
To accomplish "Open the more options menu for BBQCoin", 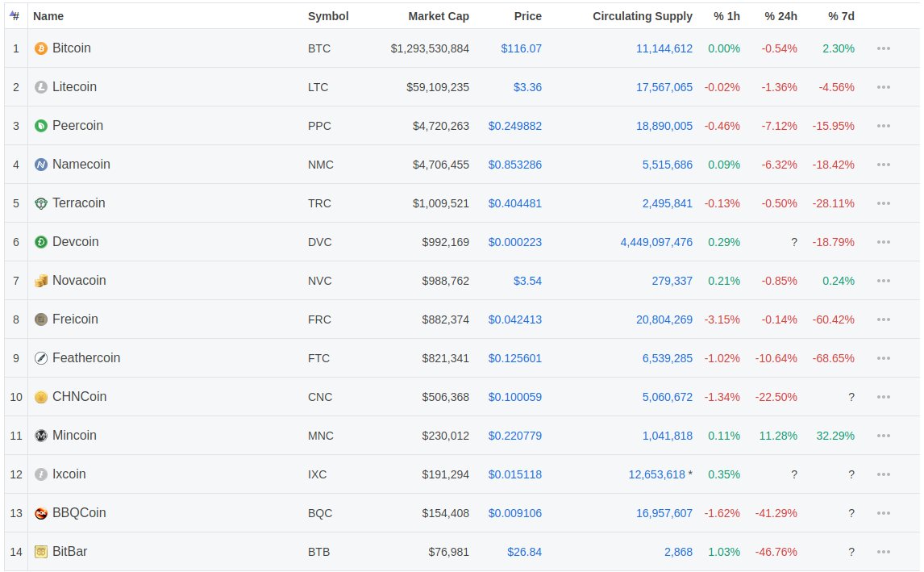I will [884, 513].
